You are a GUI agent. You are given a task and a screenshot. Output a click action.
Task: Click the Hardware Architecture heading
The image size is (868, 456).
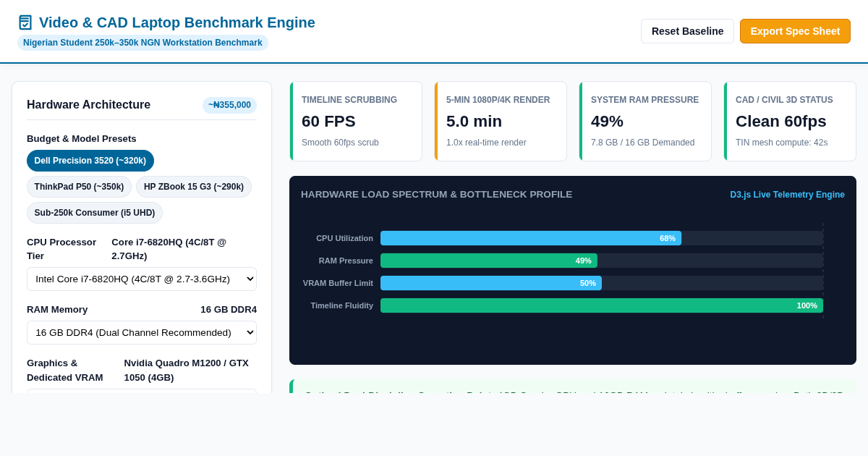(x=88, y=105)
